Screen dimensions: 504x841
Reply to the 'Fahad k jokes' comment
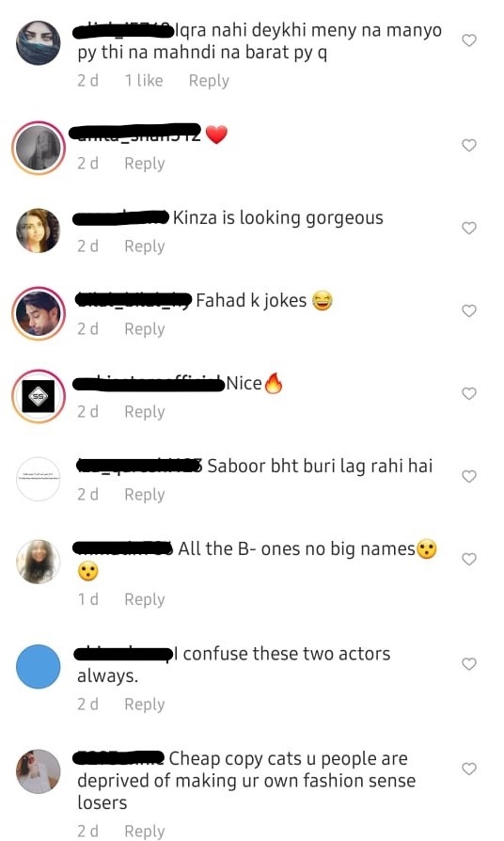coord(144,329)
